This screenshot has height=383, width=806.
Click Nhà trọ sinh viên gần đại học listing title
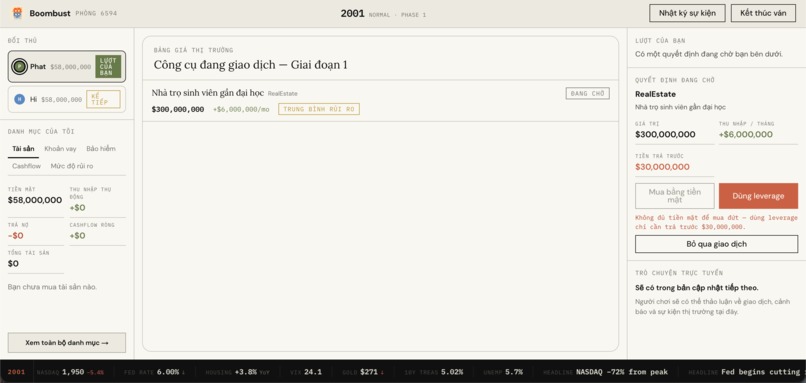[x=208, y=93]
